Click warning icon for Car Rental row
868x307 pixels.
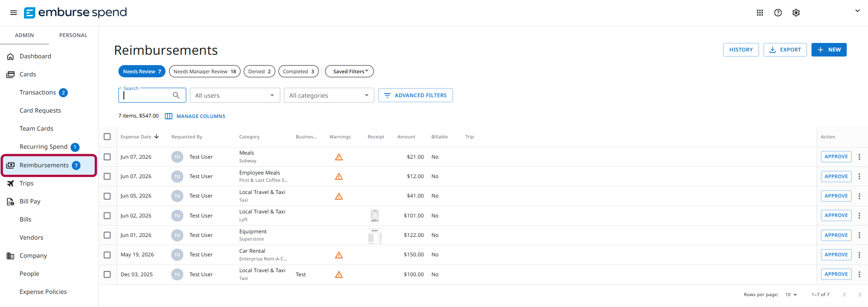click(339, 255)
